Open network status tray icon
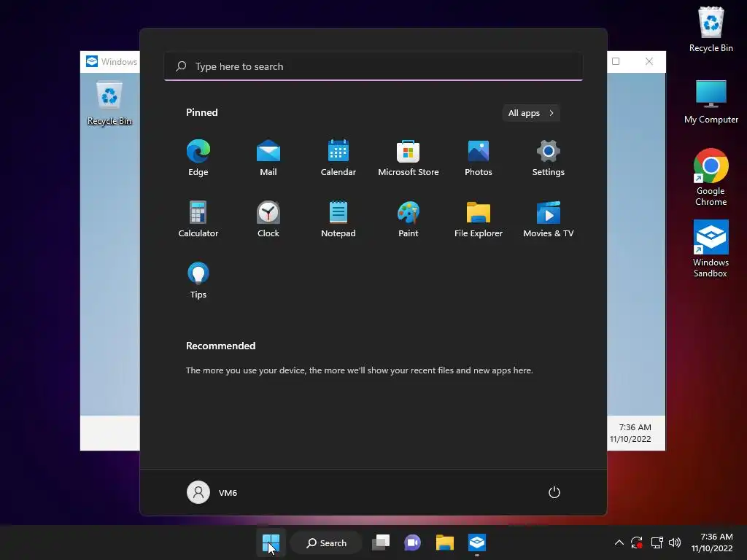The width and height of the screenshot is (747, 560). tap(657, 542)
